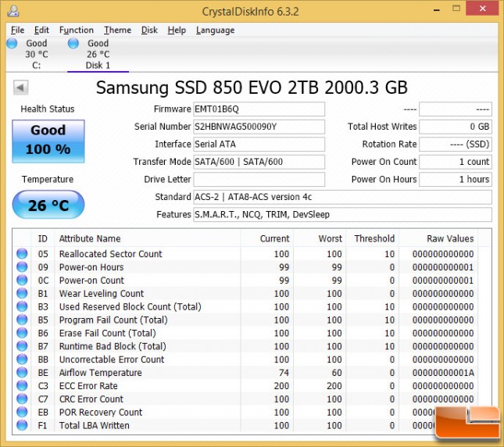The height and width of the screenshot is (447, 504).
Task: Click status orb for Airflow Temperature
Action: [x=22, y=372]
